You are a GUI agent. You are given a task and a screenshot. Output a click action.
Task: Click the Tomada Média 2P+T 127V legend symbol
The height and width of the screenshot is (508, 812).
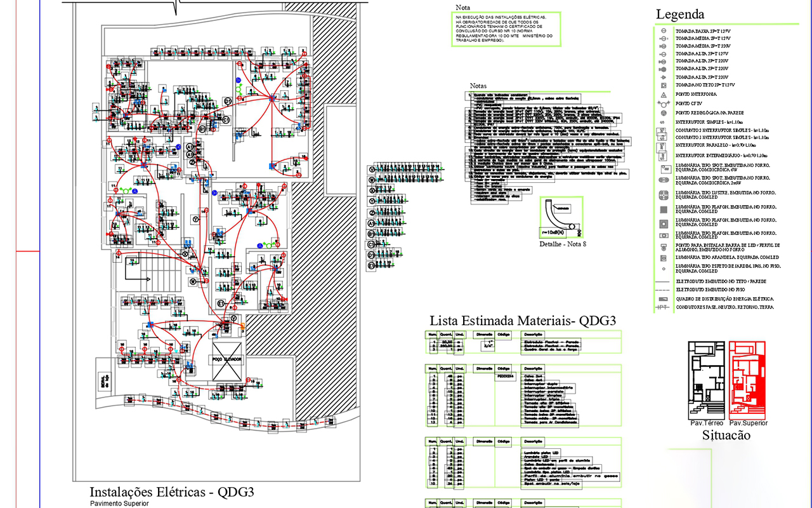[664, 39]
